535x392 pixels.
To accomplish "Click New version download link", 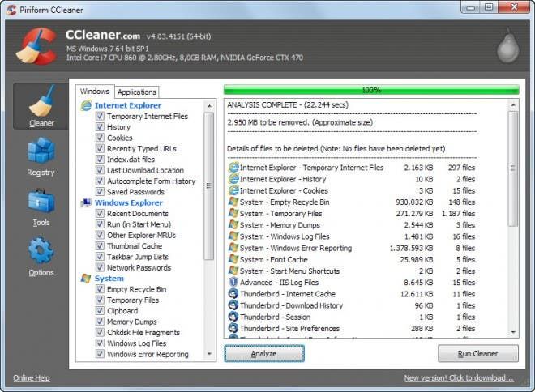I will tap(459, 378).
